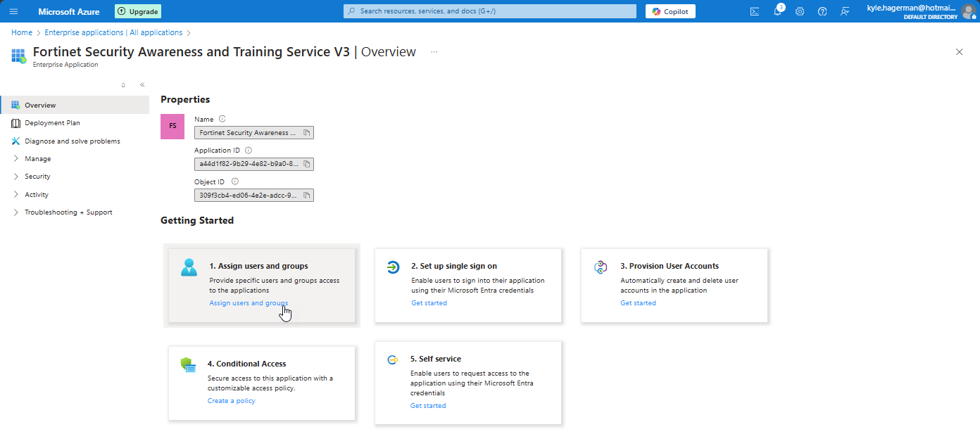Viewport: 980px width, 434px height.
Task: Click the Overview grid icon in sidebar
Action: coord(15,105)
